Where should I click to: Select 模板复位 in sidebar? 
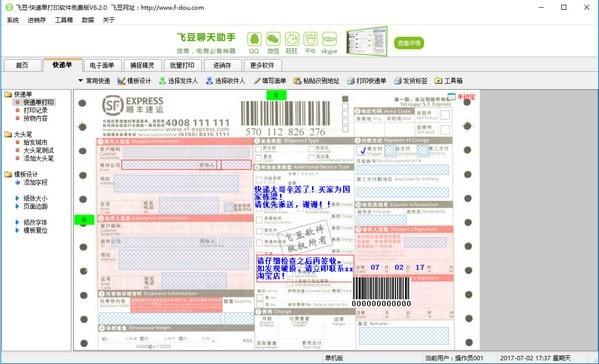click(x=35, y=230)
